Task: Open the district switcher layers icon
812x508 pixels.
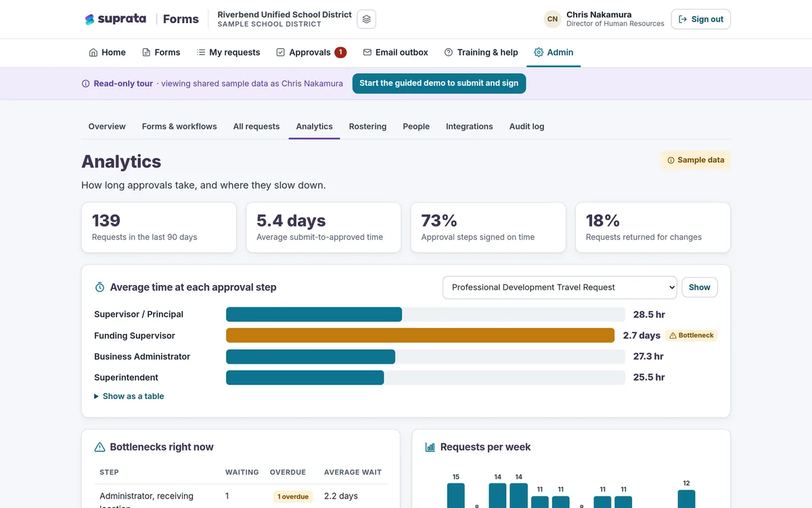Action: [366, 19]
